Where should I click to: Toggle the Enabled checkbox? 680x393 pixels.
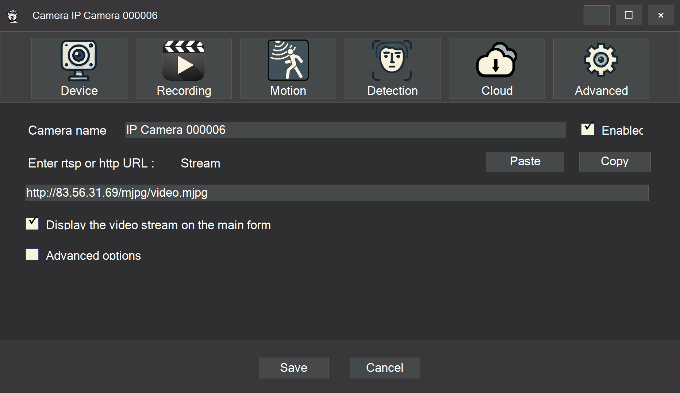[x=587, y=129]
